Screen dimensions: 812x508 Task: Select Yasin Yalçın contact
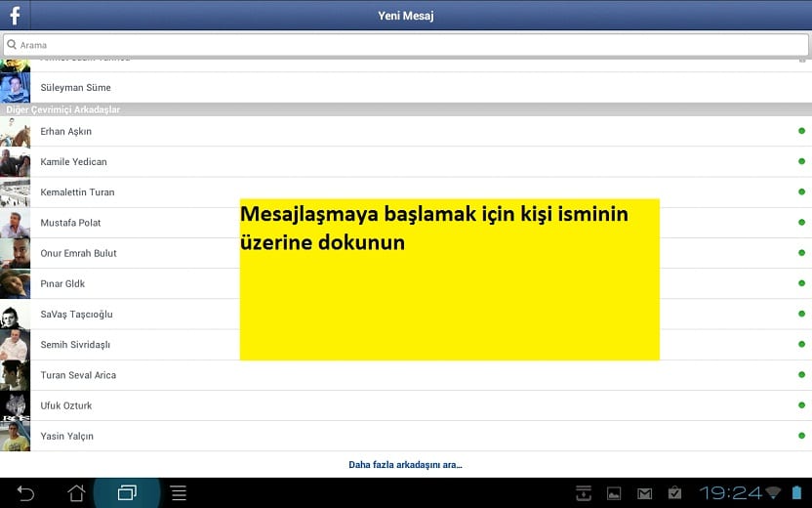[406, 436]
